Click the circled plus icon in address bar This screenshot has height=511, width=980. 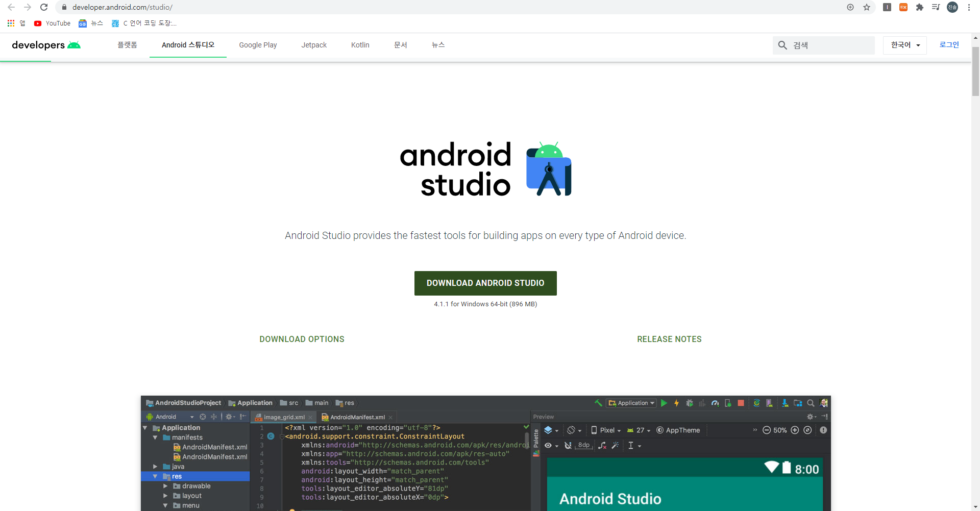coord(850,7)
